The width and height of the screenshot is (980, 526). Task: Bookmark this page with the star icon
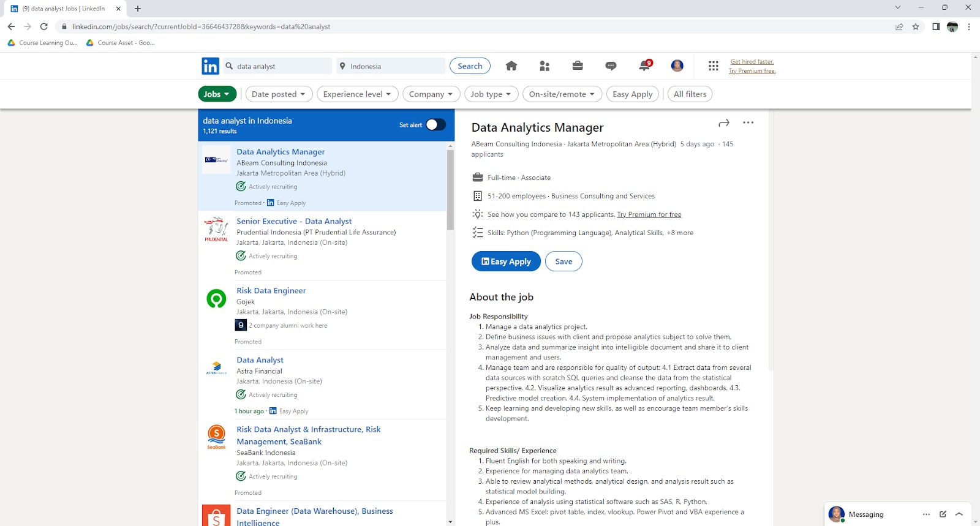coord(916,26)
